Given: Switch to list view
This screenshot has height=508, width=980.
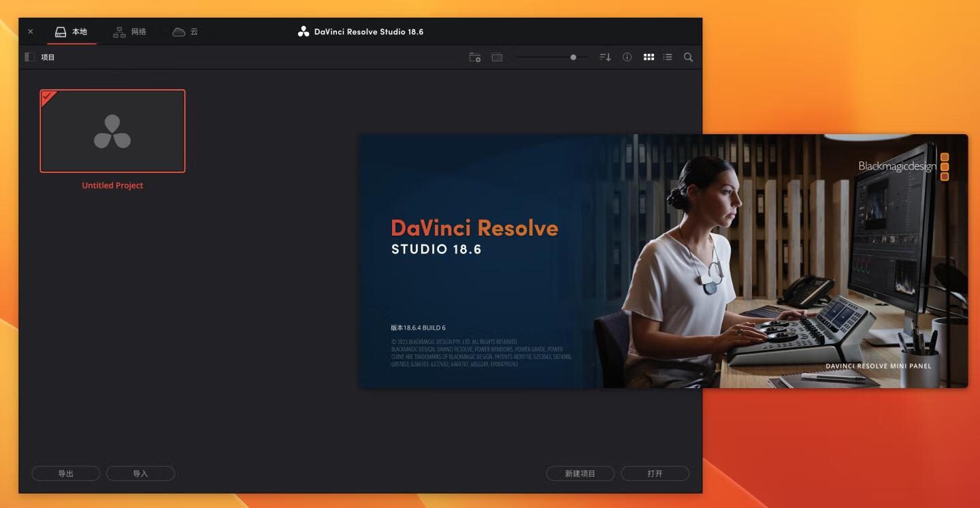Looking at the screenshot, I should [x=668, y=57].
